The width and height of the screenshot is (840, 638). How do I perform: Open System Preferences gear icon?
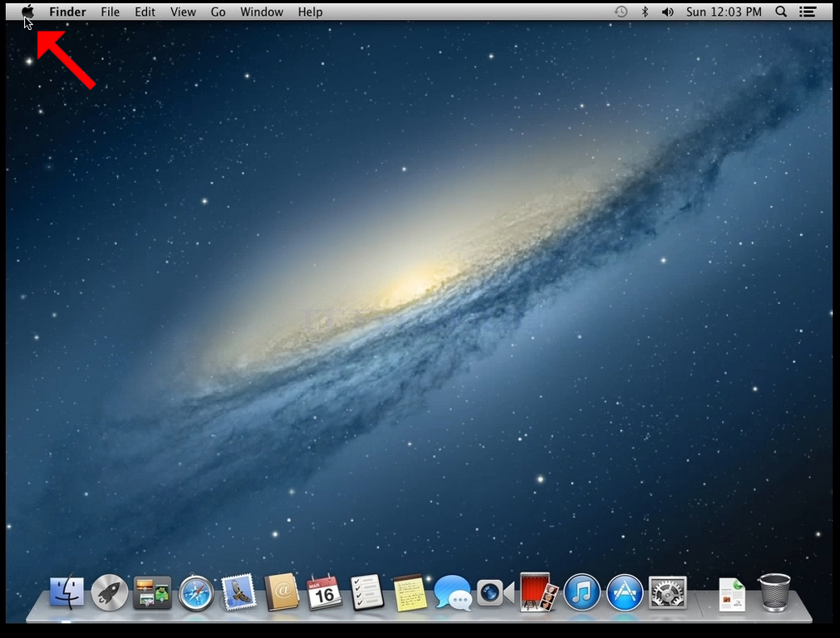click(x=667, y=592)
